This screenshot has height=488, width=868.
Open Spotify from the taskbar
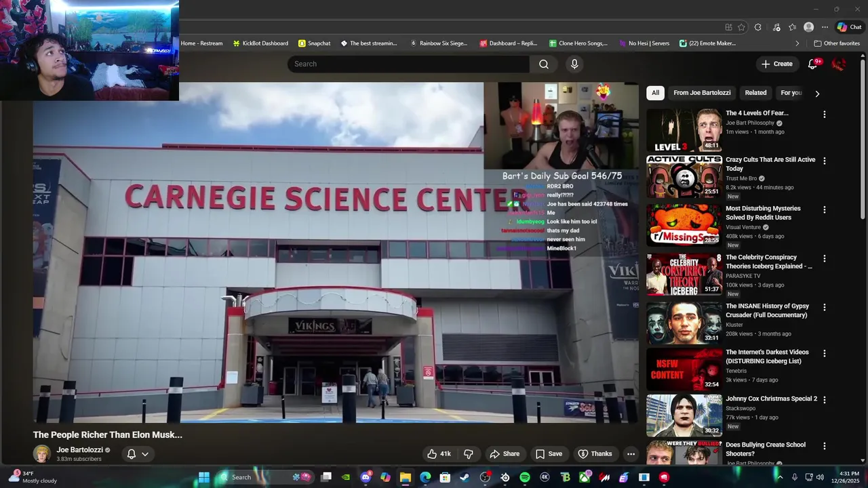pos(525,477)
